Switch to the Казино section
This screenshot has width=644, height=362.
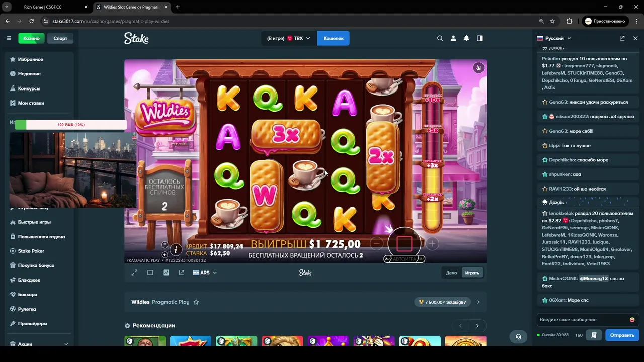[31, 38]
